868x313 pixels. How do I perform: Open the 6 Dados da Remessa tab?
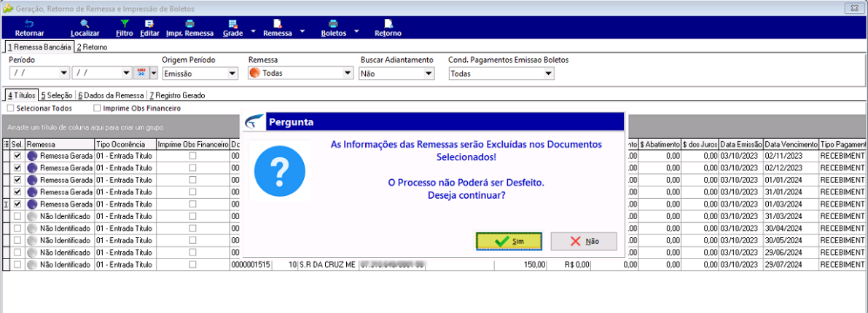point(111,95)
